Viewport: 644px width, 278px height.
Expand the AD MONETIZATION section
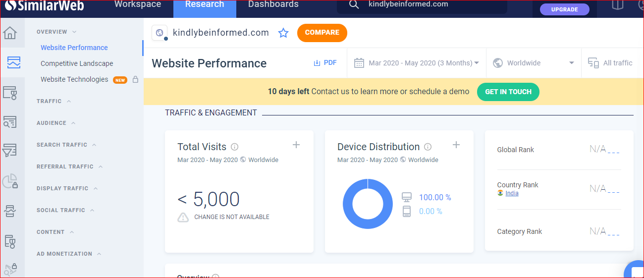tap(69, 254)
